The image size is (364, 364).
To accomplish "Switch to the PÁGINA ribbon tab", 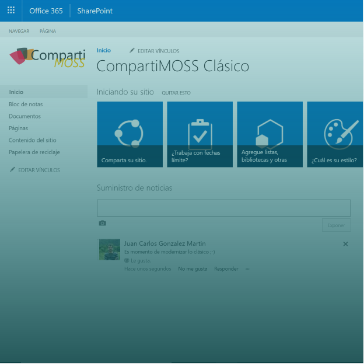I will 48,31.
